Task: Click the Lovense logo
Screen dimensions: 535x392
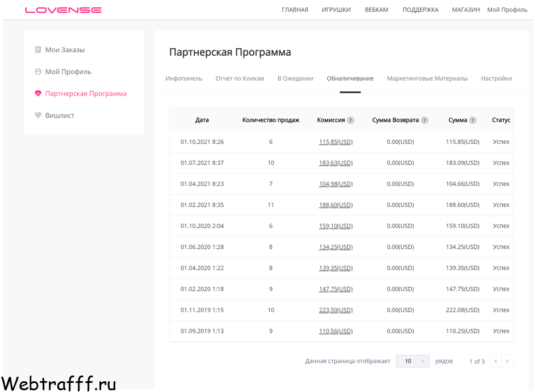Action: pos(64,10)
